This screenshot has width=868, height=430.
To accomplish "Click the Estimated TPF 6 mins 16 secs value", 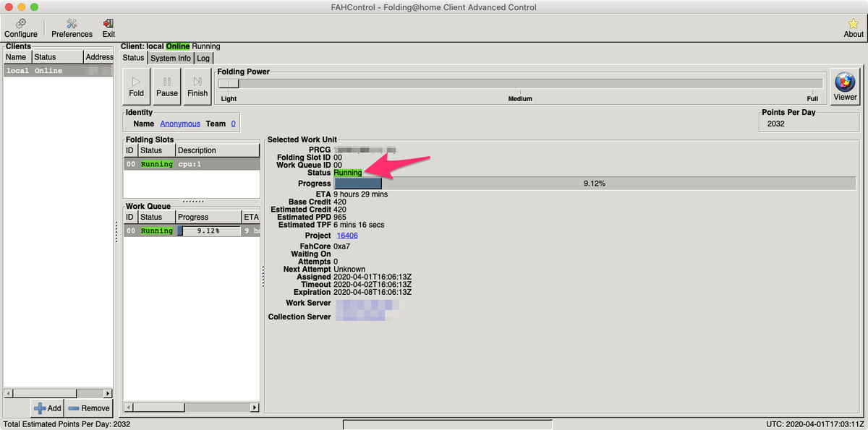I will coord(359,225).
